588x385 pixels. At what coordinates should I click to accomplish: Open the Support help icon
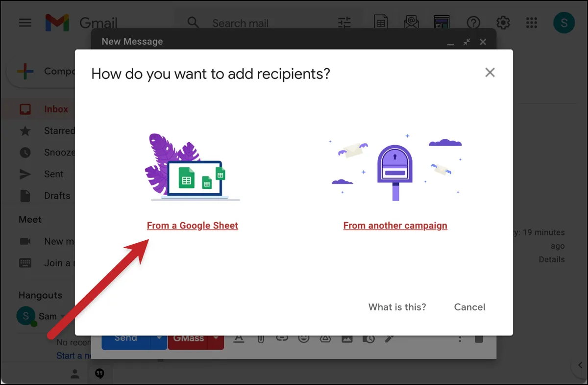point(473,23)
